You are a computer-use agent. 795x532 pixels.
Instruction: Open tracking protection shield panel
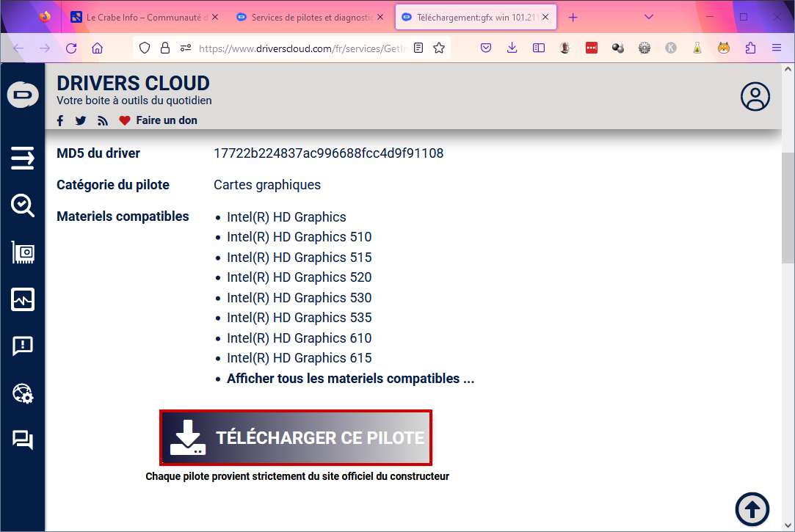145,48
